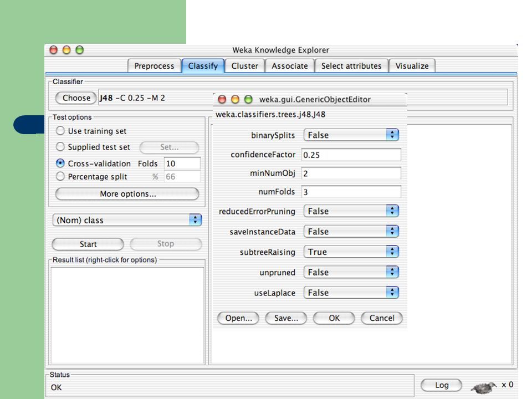Switch to the Cluster tab
532x399 pixels.
(x=244, y=66)
